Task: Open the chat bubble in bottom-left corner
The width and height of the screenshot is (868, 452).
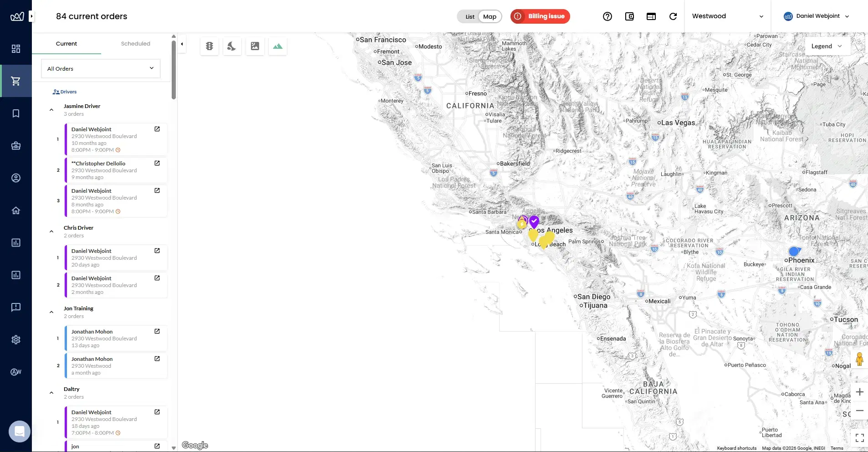Action: tap(19, 431)
